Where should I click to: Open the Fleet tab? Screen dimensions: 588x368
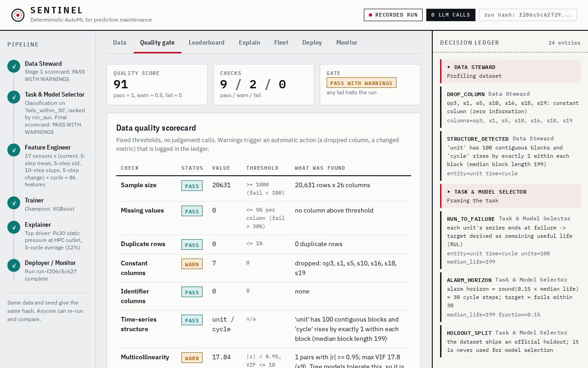281,42
